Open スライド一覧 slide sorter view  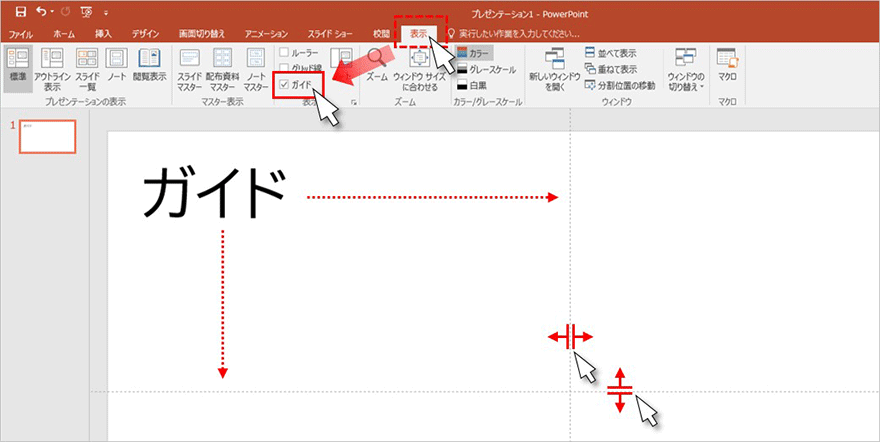87,68
